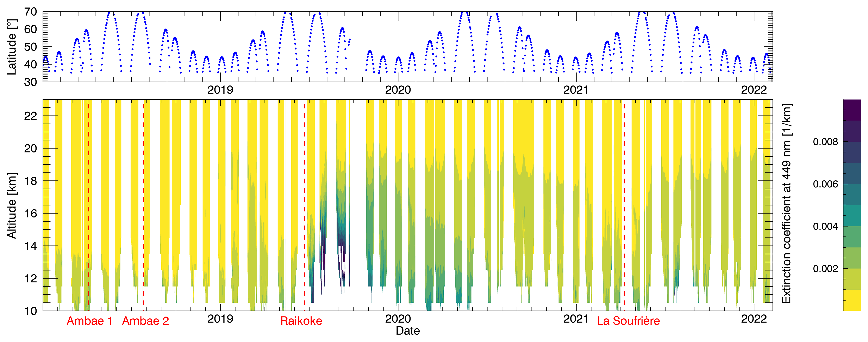The image size is (868, 342).
Task: Click the 70 latitude tick label
Action: tap(31, 12)
